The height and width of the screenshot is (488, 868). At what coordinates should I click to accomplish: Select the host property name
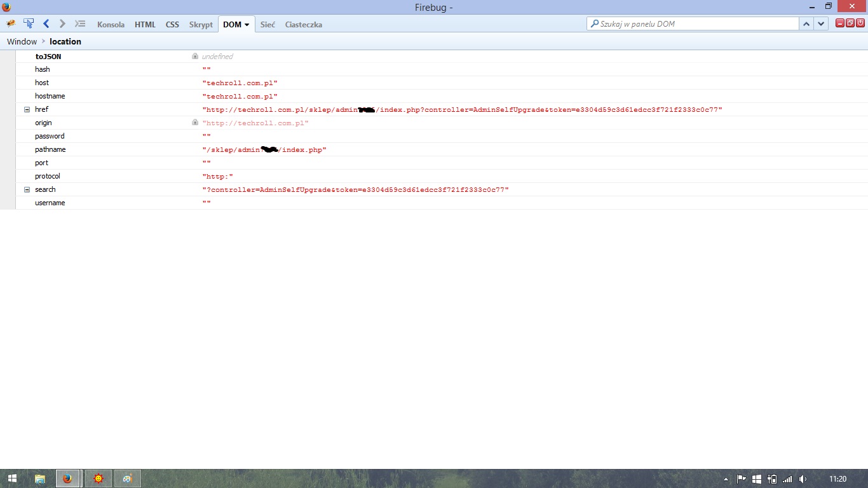42,83
